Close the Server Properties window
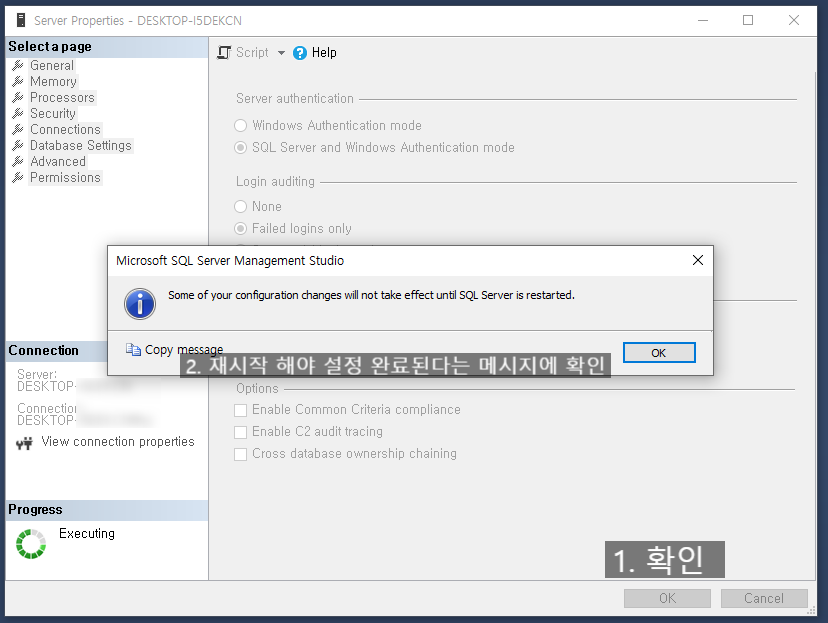Viewport: 828px width, 623px height. pyautogui.click(x=794, y=20)
